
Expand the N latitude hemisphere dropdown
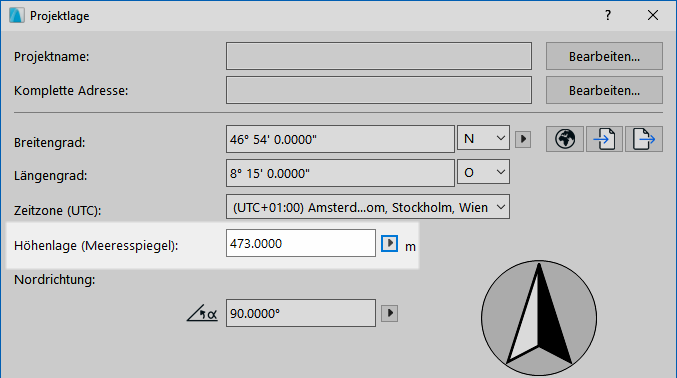pos(483,138)
